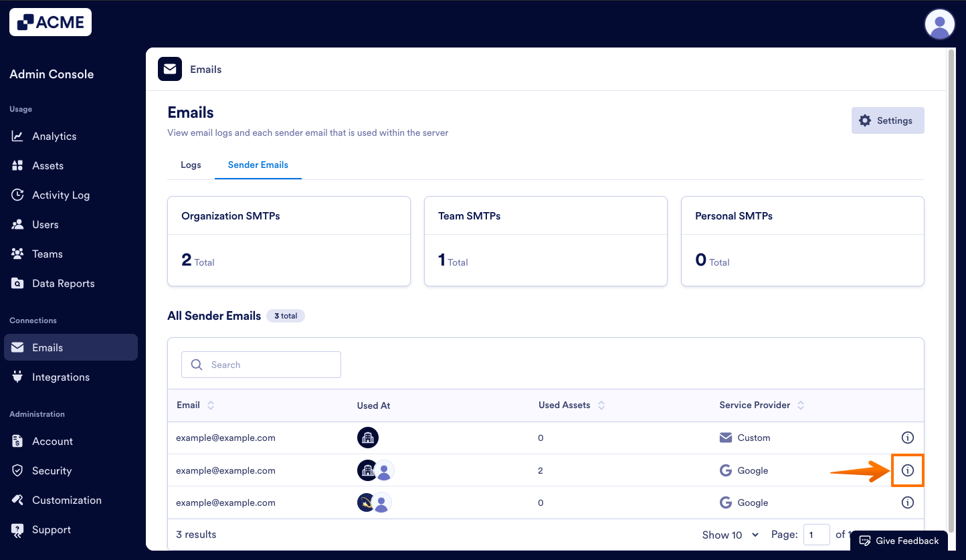
Task: Select the Sender Emails tab
Action: click(x=258, y=165)
